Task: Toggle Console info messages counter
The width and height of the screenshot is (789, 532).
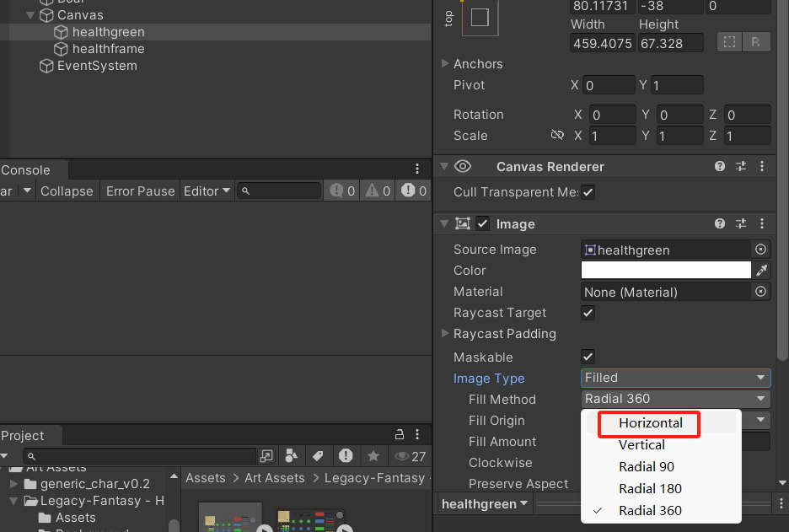Action: (x=342, y=191)
